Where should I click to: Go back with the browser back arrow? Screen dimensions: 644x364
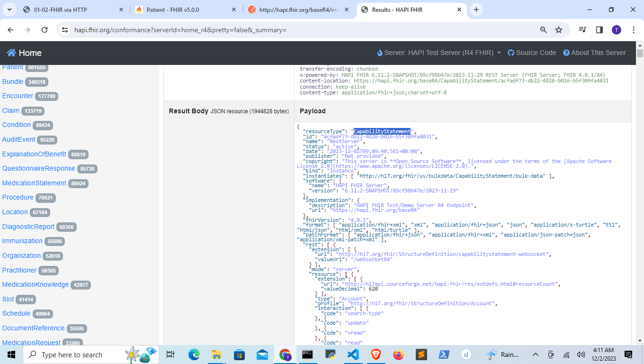click(10, 30)
